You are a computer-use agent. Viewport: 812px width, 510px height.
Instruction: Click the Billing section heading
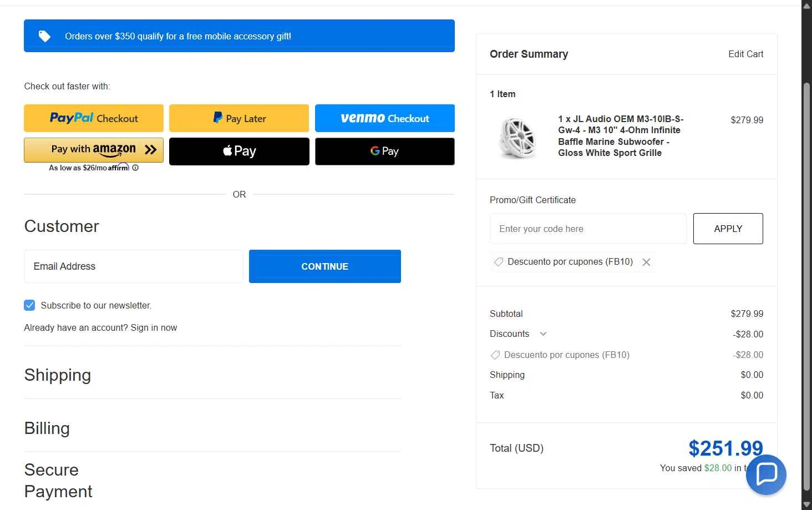coord(47,428)
